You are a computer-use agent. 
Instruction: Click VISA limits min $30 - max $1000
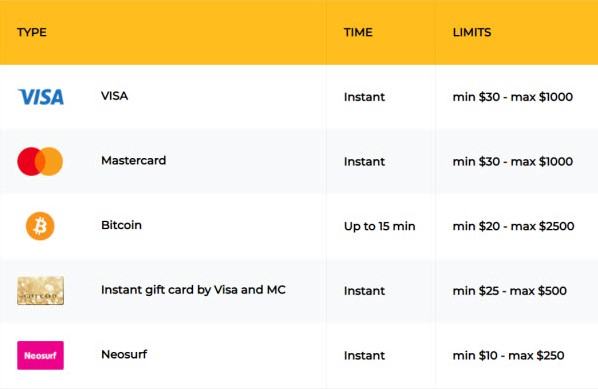click(513, 97)
